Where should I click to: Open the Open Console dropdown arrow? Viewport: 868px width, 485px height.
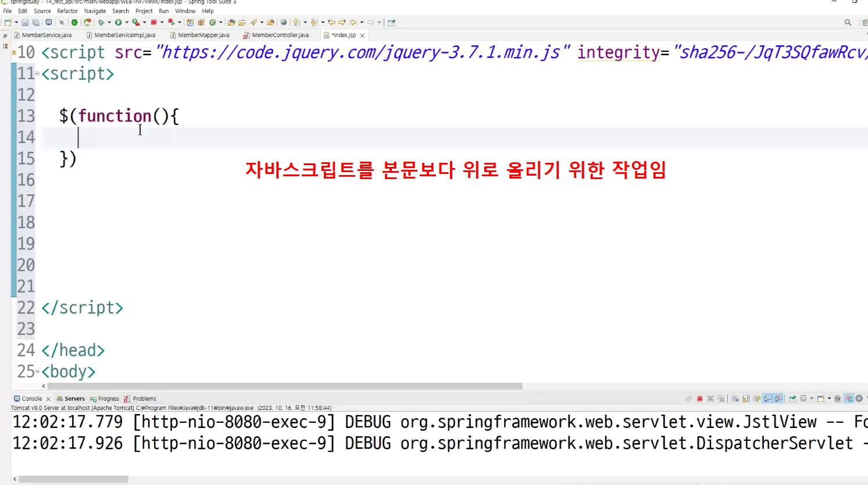point(829,398)
